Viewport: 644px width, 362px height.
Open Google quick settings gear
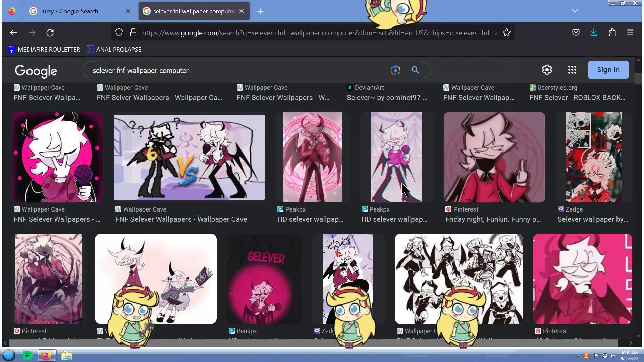coord(547,70)
